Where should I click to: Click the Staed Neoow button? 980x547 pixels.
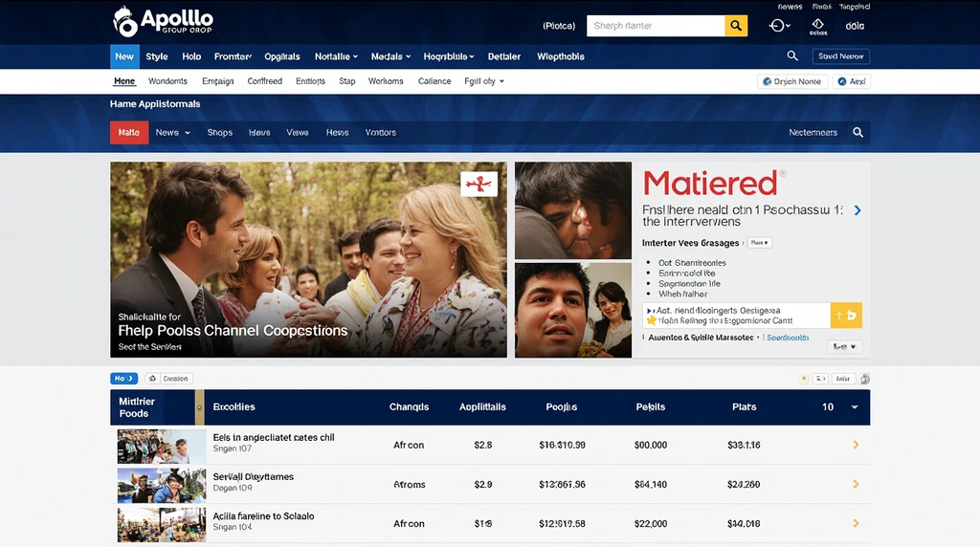841,56
